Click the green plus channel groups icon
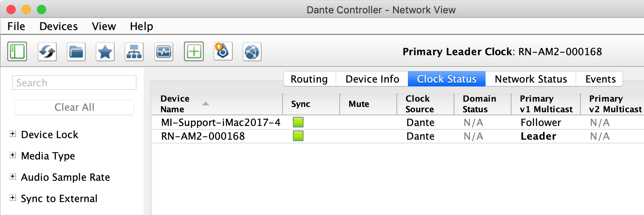 coord(194,51)
